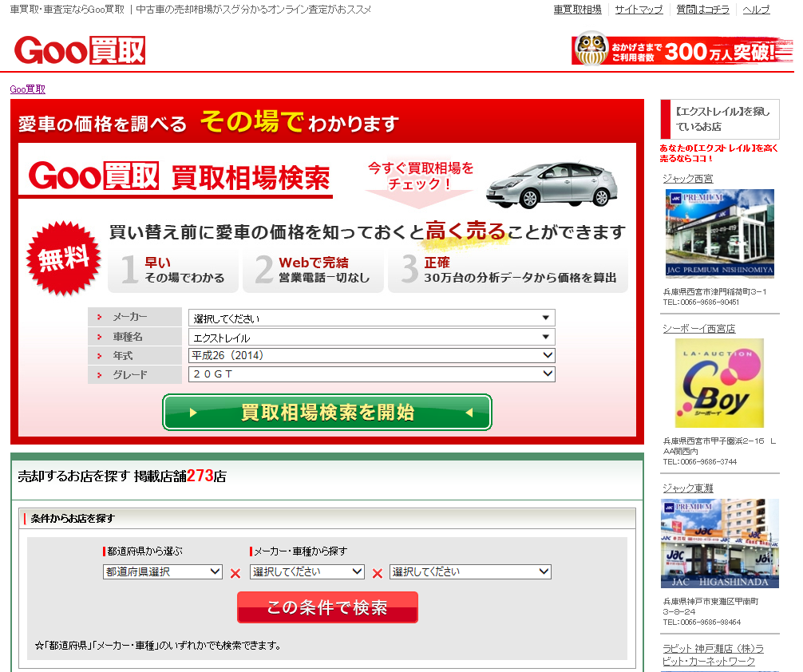Open the 質問はコチラ link
This screenshot has height=672, width=803.
(702, 10)
